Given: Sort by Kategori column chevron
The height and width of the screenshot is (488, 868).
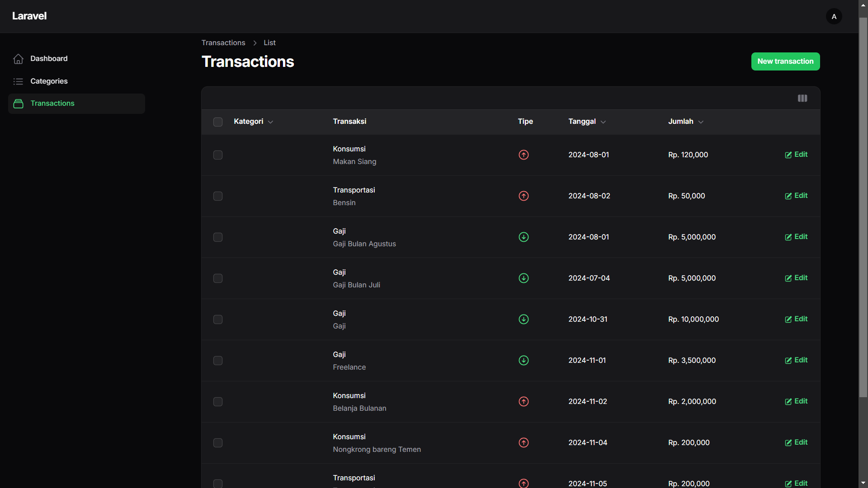Looking at the screenshot, I should (x=270, y=122).
